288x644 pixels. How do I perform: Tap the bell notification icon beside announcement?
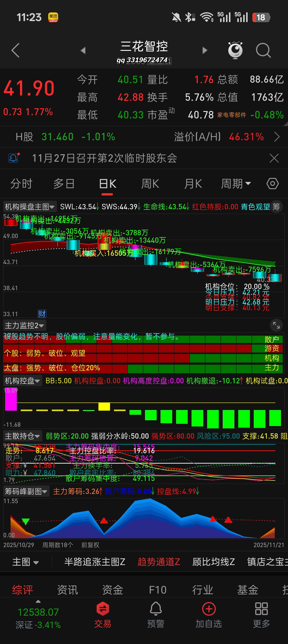coord(14,158)
